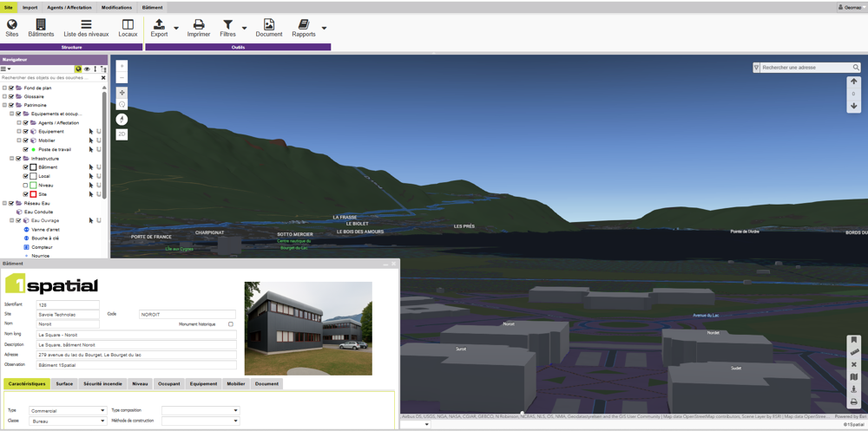Open the Sites globe icon
The width and height of the screenshot is (868, 431).
(12, 28)
